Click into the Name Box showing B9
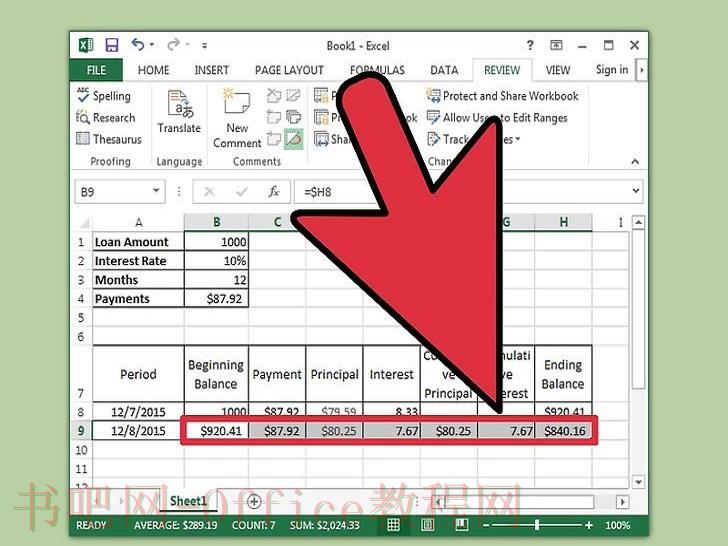 [x=114, y=192]
